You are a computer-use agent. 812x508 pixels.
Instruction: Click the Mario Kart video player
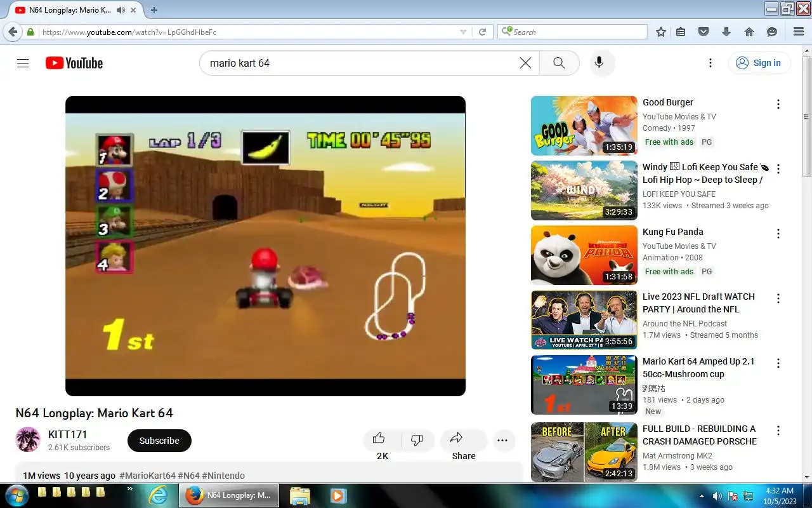coord(265,246)
